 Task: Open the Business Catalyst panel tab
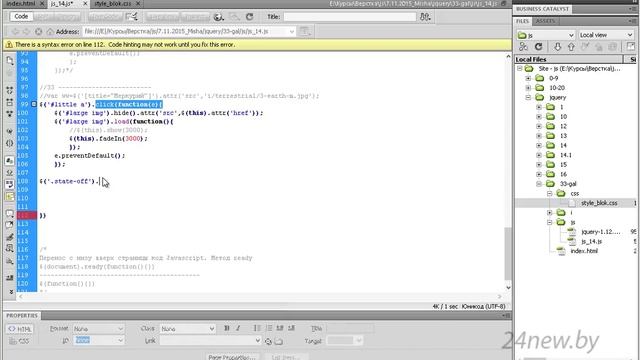542,9
